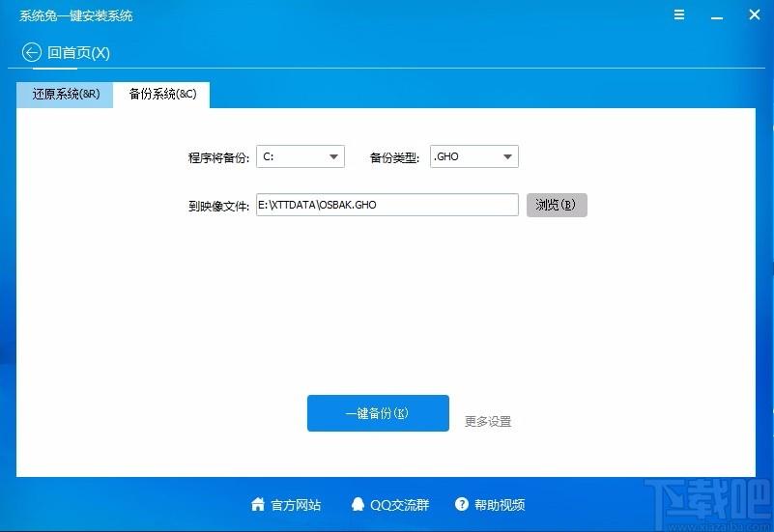This screenshot has height=532, width=774.
Task: Open the QQ交流群 link
Action: tap(400, 505)
